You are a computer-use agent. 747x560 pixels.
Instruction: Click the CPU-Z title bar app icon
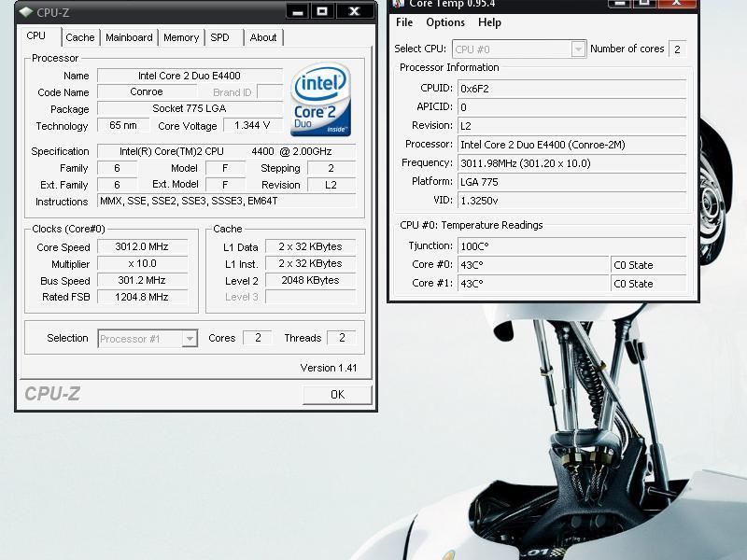26,12
